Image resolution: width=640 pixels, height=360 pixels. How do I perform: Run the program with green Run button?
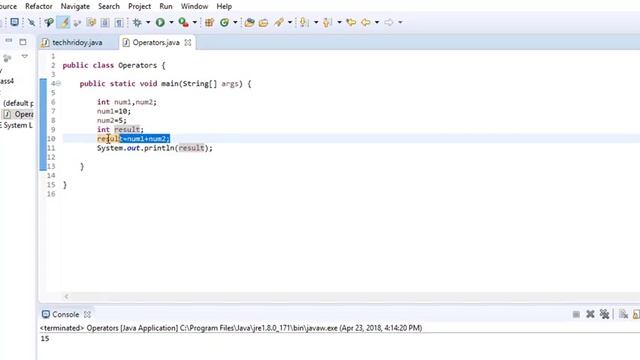pos(160,22)
